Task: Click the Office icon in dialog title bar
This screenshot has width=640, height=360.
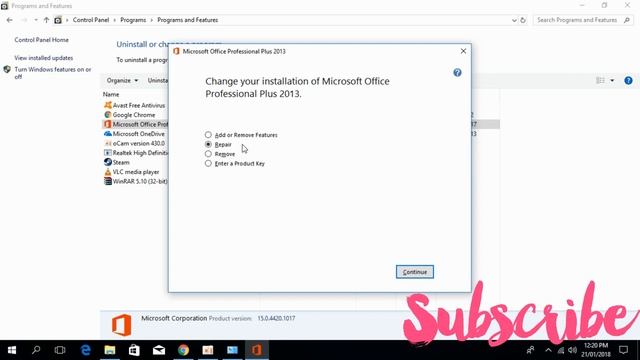Action: pyautogui.click(x=176, y=51)
